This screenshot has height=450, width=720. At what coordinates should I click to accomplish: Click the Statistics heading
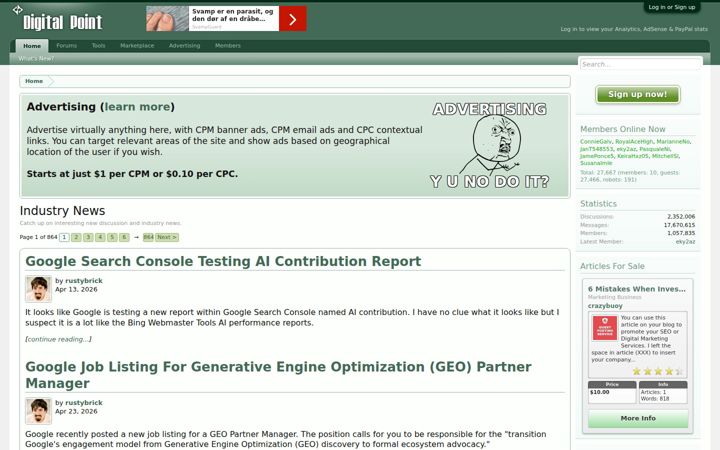pyautogui.click(x=598, y=203)
